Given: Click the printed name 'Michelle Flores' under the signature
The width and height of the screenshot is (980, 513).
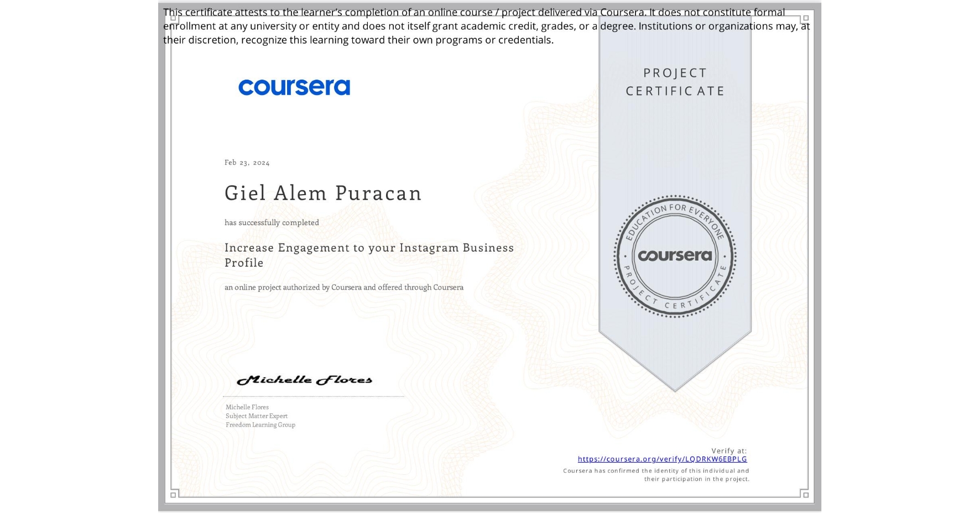Looking at the screenshot, I should click(247, 407).
